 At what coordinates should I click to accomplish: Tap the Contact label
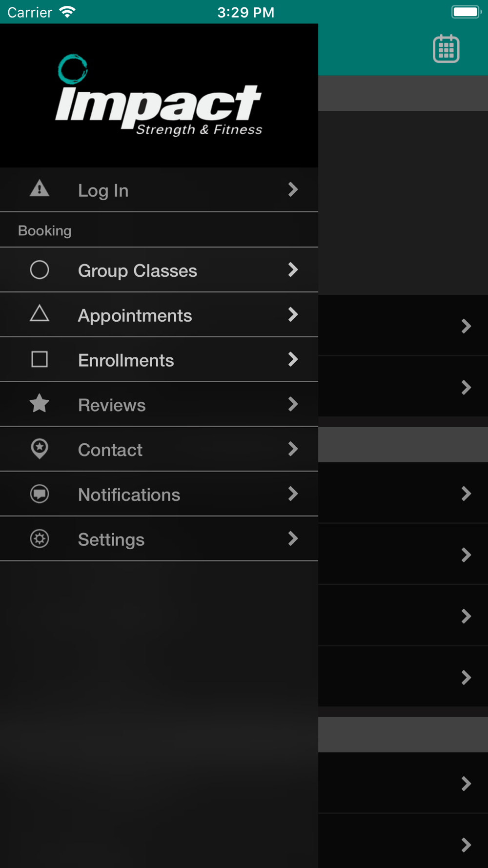pyautogui.click(x=110, y=450)
